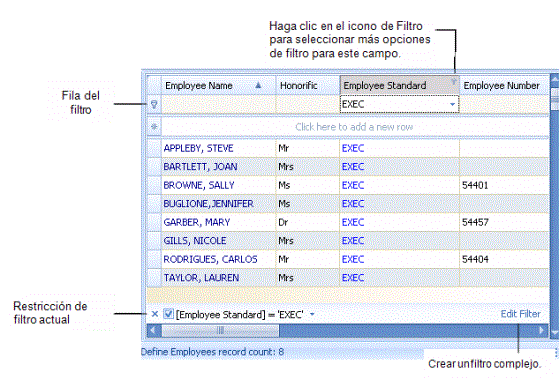Click the horizontal scrollbar right arrow
Viewport: 559px width, 387px height.
coord(541,331)
